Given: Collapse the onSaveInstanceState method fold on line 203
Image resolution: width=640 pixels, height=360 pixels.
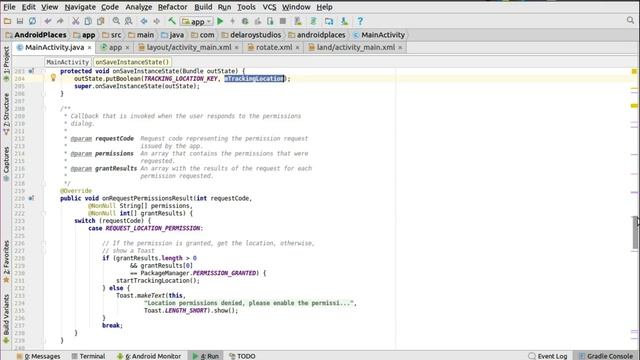Looking at the screenshot, I should click(x=44, y=71).
